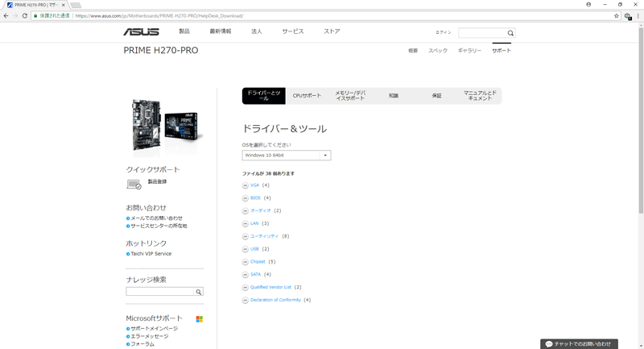Open サービス menu in top navigation
Image resolution: width=644 pixels, height=349 pixels.
[x=293, y=31]
